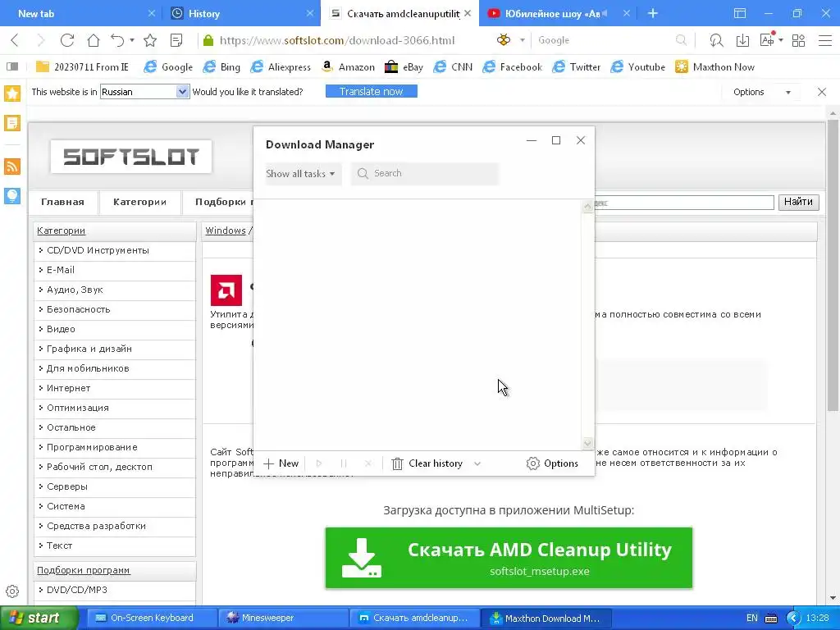This screenshot has height=630, width=840.
Task: Open the search engine selector arrow
Action: point(523,40)
